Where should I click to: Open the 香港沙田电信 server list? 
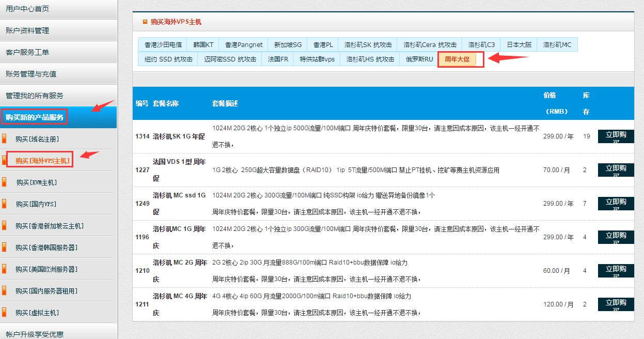[x=163, y=44]
